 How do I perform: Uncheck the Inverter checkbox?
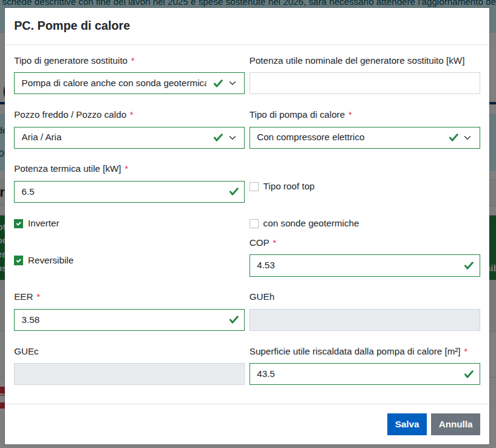[19, 223]
